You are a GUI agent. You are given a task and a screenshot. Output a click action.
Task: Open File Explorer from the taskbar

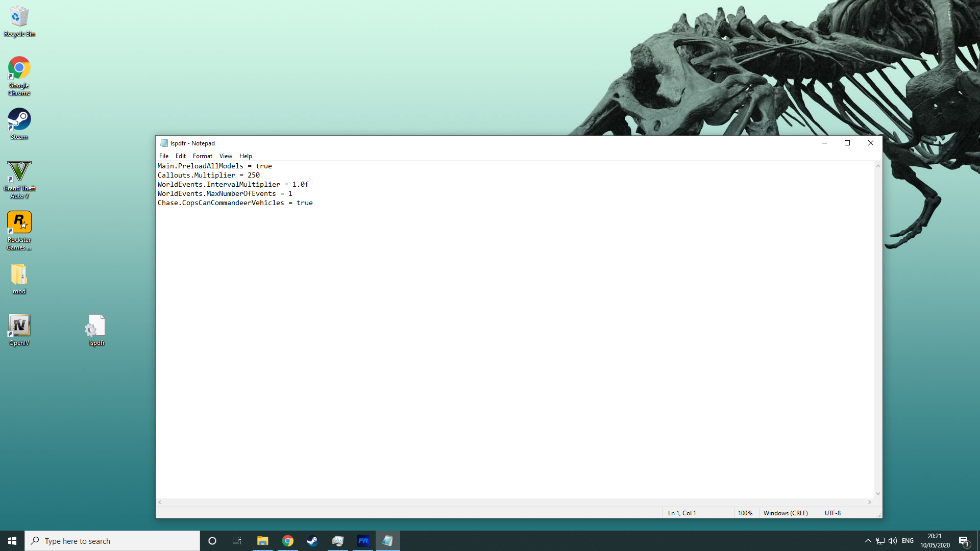point(262,541)
